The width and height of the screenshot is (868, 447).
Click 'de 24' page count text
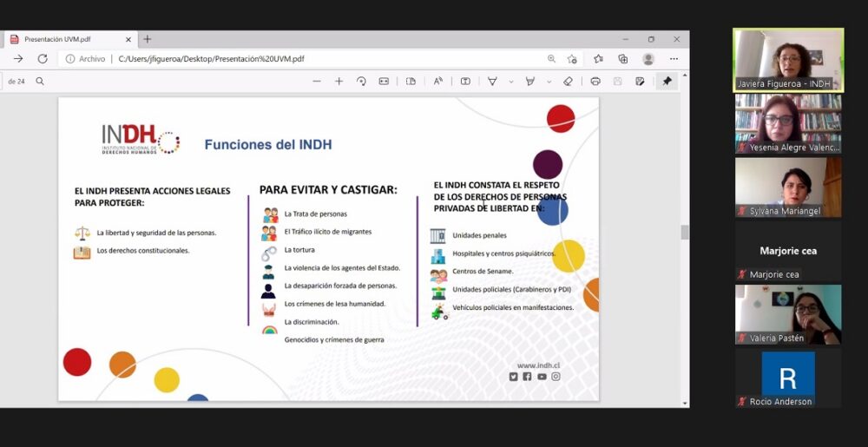pyautogui.click(x=16, y=82)
